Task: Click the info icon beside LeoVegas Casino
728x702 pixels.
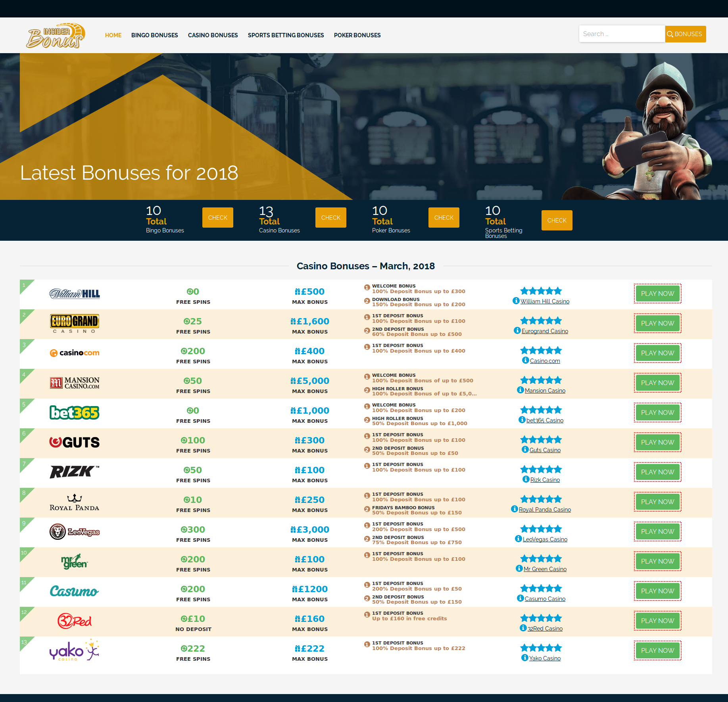Action: (519, 539)
